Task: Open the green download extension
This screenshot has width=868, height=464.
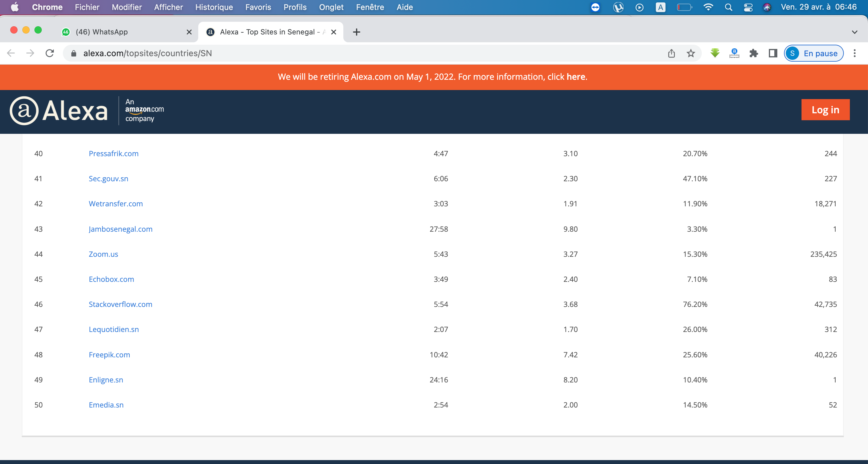Action: [715, 53]
